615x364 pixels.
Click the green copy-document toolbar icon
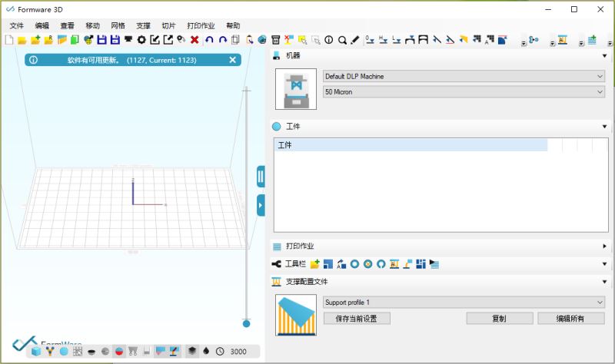[75, 40]
